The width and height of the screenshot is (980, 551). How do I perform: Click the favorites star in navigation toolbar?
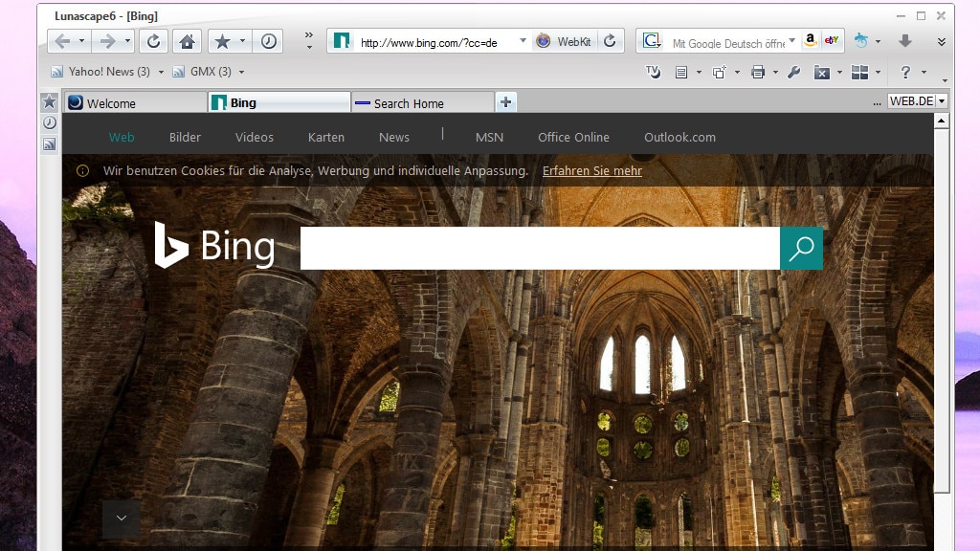tap(222, 42)
